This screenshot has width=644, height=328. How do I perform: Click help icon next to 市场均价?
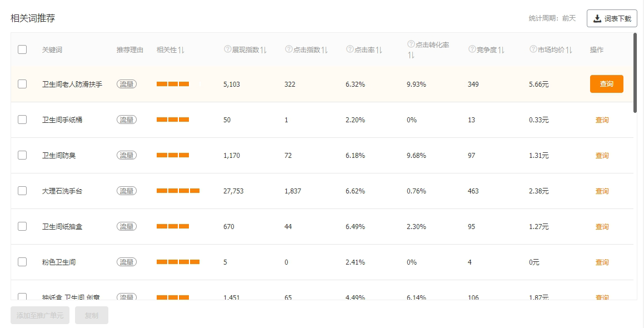point(533,49)
